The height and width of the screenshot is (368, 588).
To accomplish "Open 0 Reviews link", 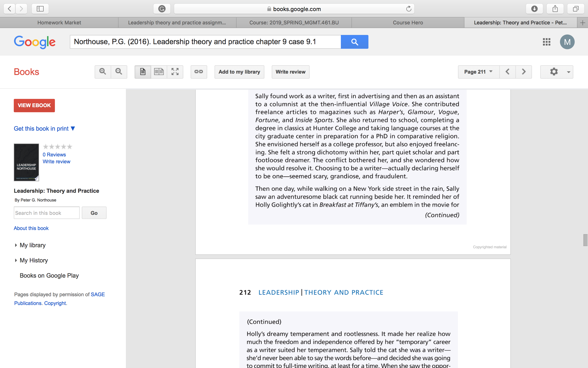I will pyautogui.click(x=54, y=155).
